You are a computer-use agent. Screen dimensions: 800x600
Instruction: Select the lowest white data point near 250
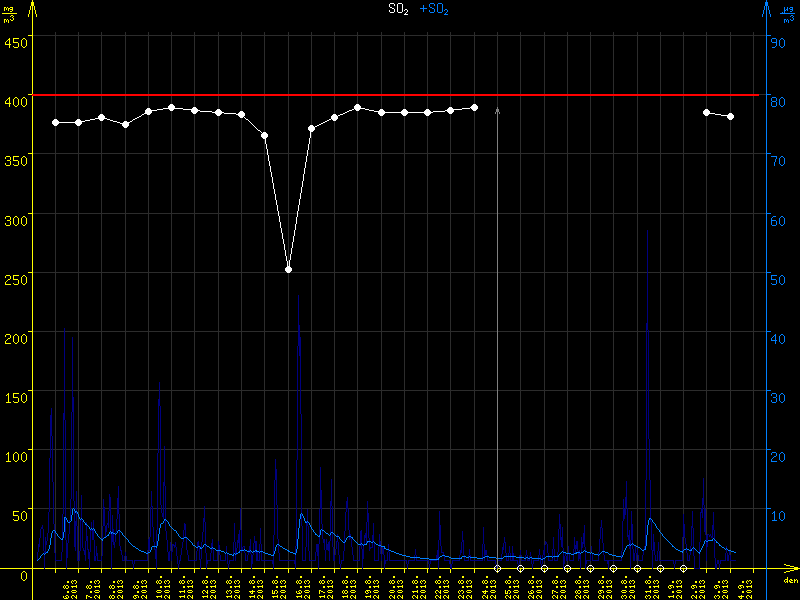[x=288, y=269]
